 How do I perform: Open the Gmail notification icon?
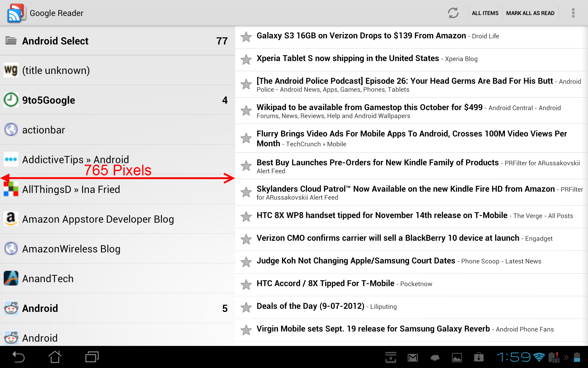tap(413, 358)
